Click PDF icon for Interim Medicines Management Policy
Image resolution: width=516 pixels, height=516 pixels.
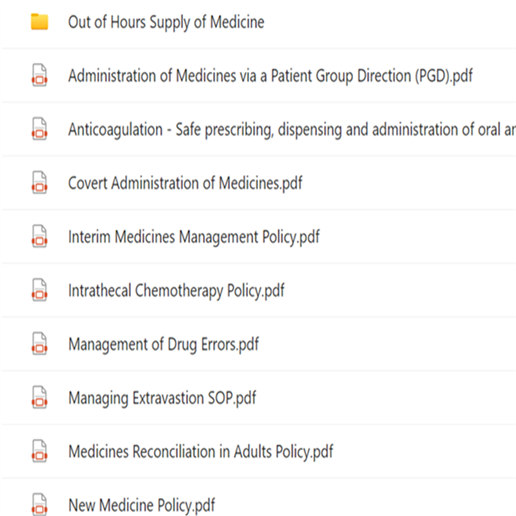pos(39,236)
